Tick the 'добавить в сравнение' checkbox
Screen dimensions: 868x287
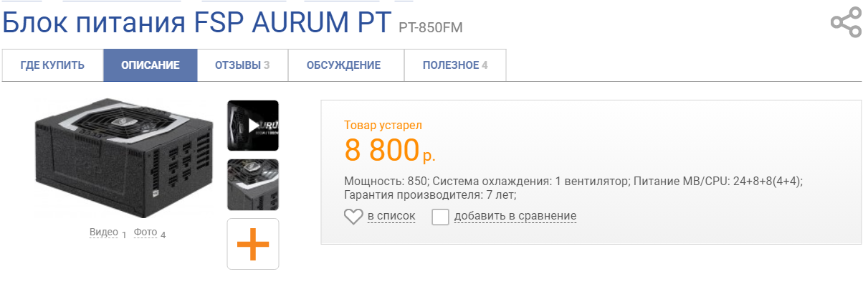tap(441, 216)
